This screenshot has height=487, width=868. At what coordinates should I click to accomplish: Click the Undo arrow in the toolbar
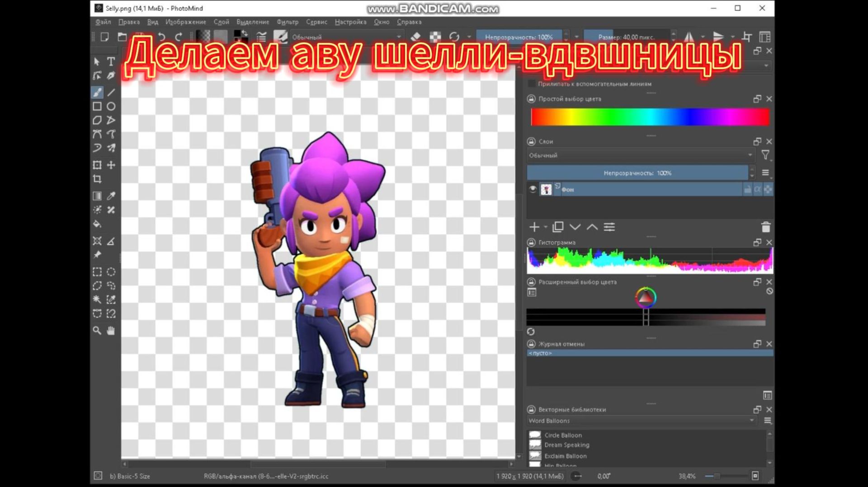pyautogui.click(x=161, y=37)
